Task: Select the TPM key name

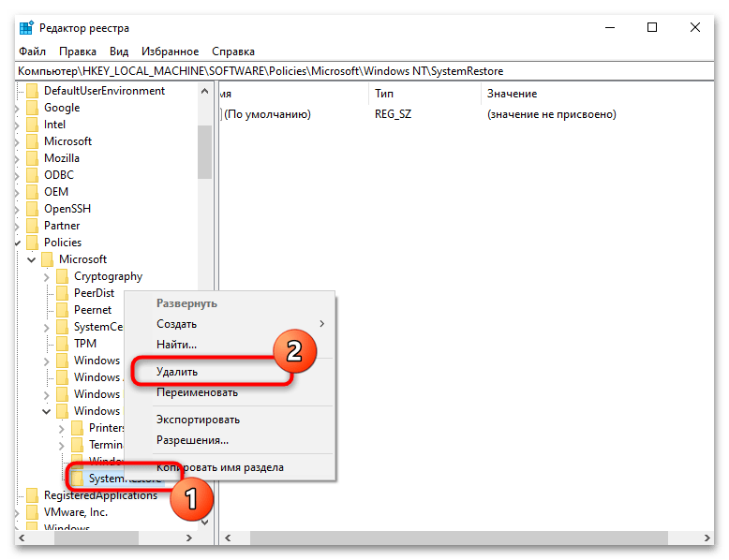Action: pyautogui.click(x=85, y=344)
